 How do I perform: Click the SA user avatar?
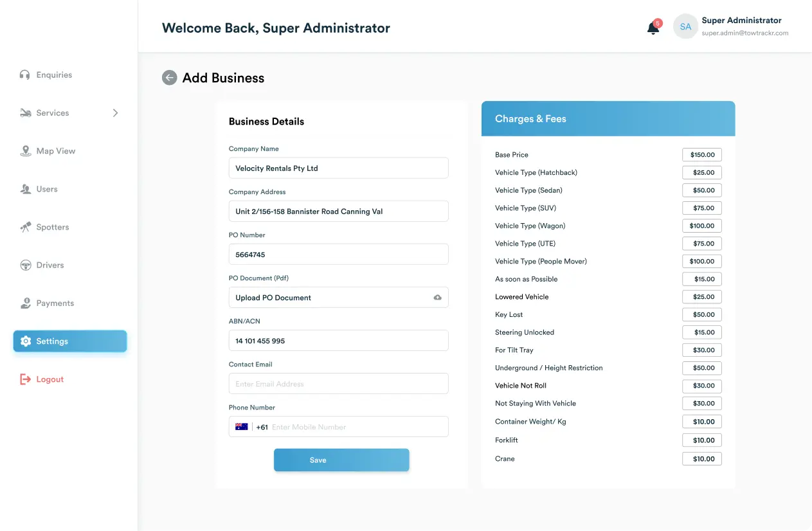point(685,27)
